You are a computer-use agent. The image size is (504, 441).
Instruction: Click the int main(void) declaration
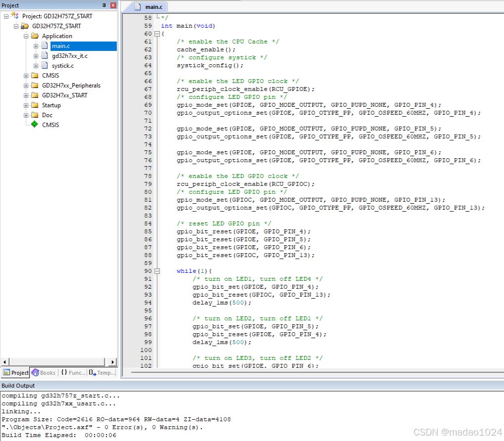coord(188,26)
